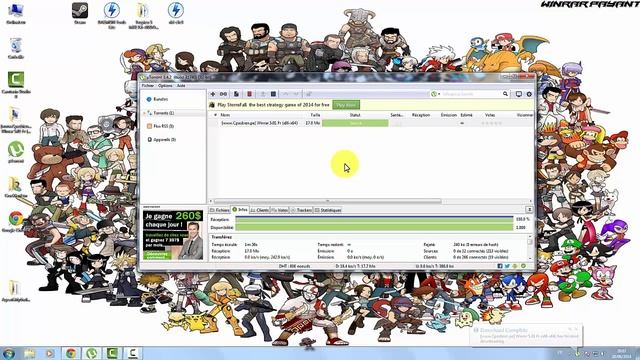This screenshot has height=360, width=640.
Task: Select the µTorrent desktop shortcut icon
Action: click(16, 152)
